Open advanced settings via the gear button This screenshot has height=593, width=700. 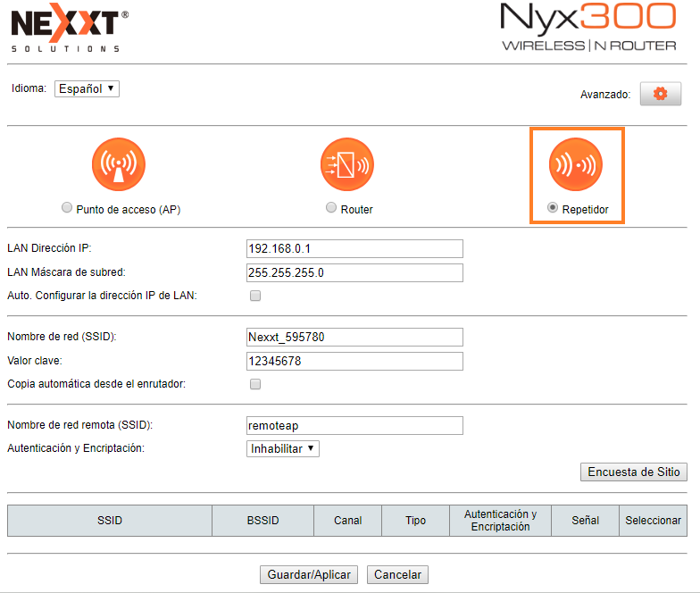(x=661, y=94)
